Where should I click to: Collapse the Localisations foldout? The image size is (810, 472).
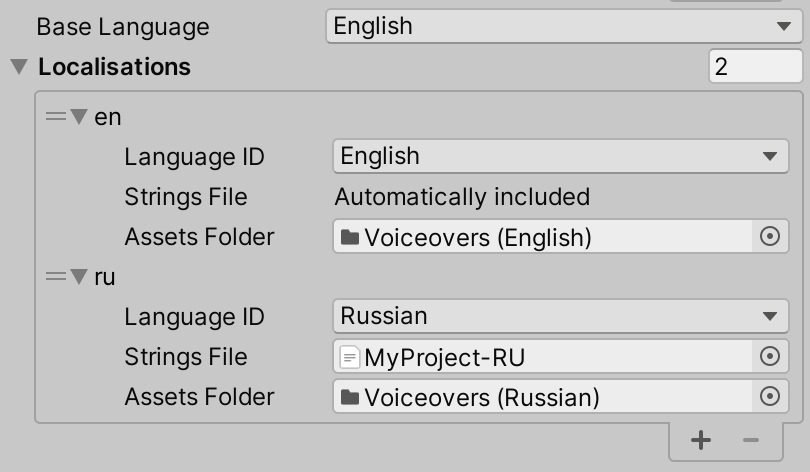(x=19, y=67)
